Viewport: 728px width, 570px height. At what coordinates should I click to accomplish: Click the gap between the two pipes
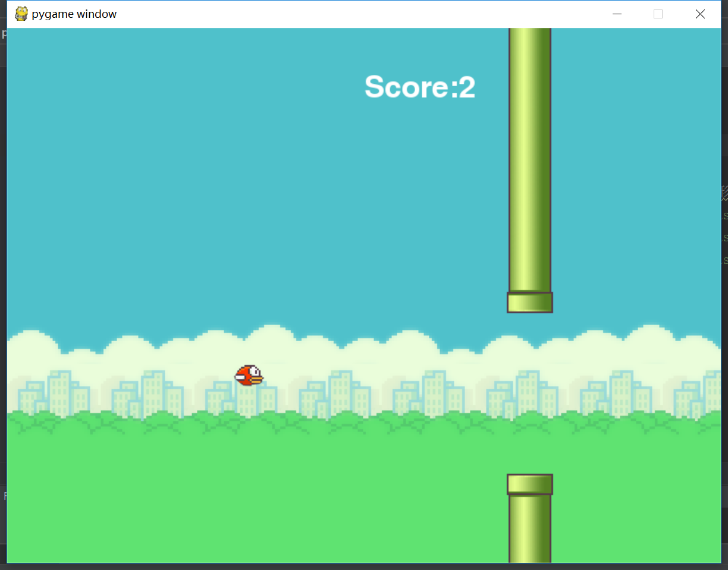pos(529,392)
